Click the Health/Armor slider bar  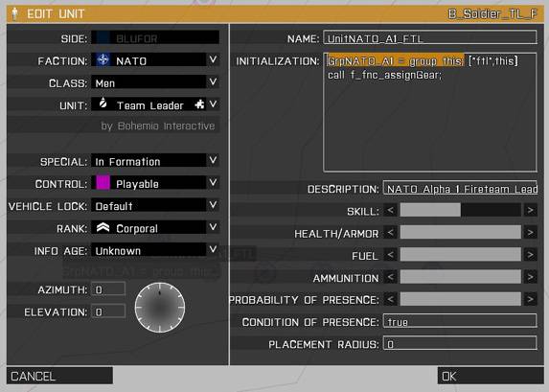point(461,232)
